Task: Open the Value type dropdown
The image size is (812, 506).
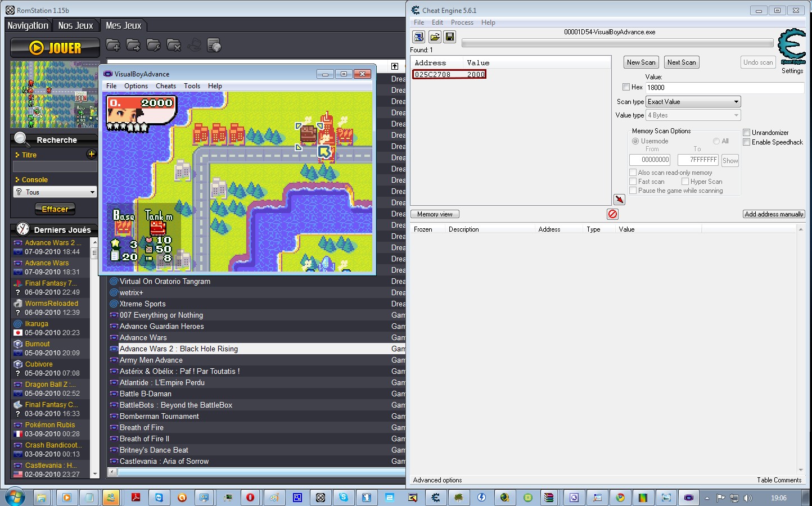Action: (693, 115)
